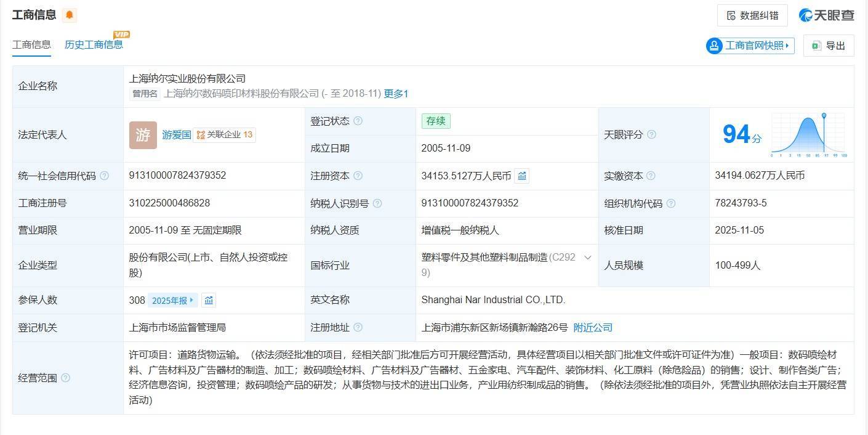Image resolution: width=868 pixels, height=435 pixels.
Task: Click help icon beside 注册地址
Action: pyautogui.click(x=358, y=328)
